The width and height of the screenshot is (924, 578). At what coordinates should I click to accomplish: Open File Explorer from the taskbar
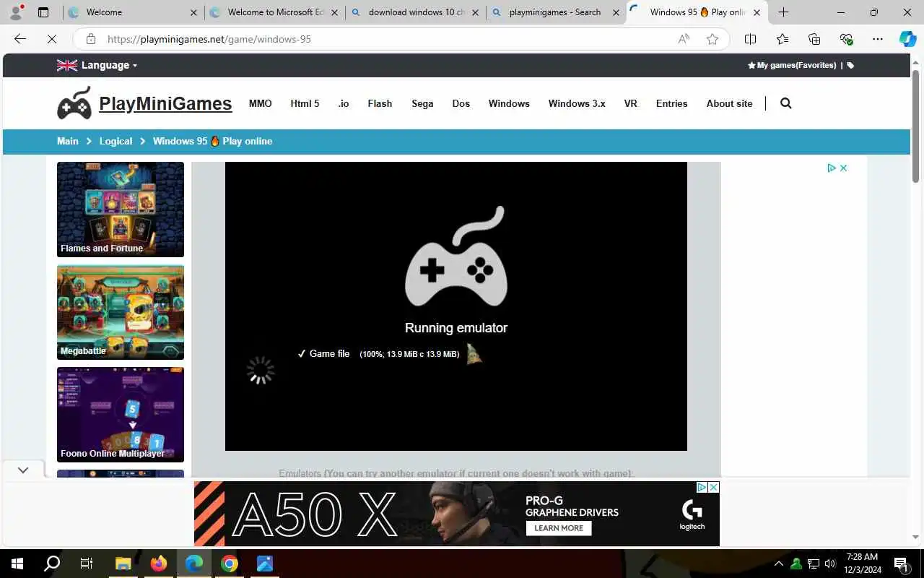click(123, 564)
